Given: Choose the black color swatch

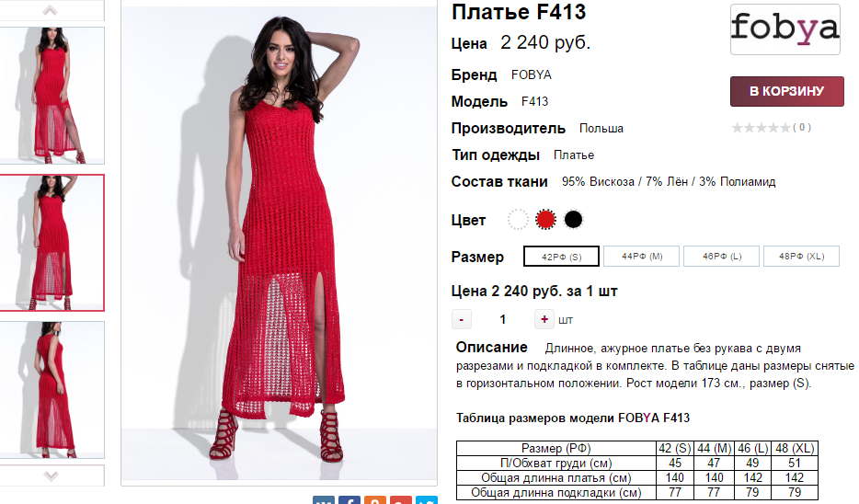Looking at the screenshot, I should (574, 220).
